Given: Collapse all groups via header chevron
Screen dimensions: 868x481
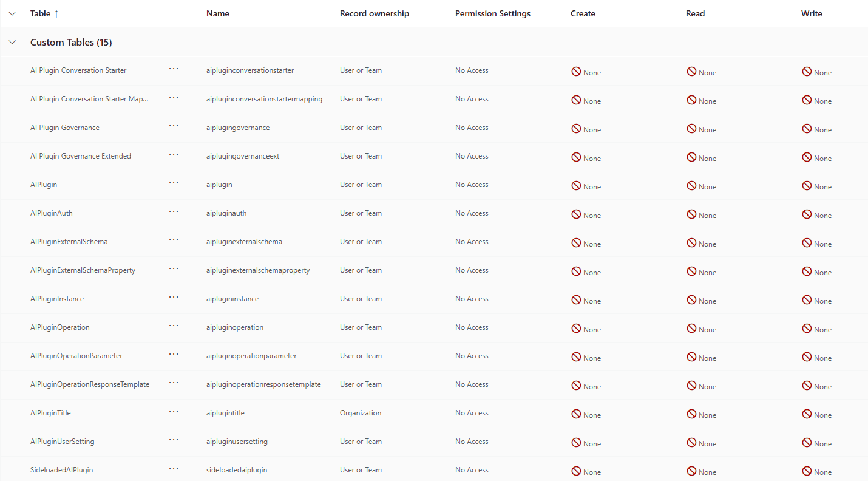Looking at the screenshot, I should coord(12,13).
